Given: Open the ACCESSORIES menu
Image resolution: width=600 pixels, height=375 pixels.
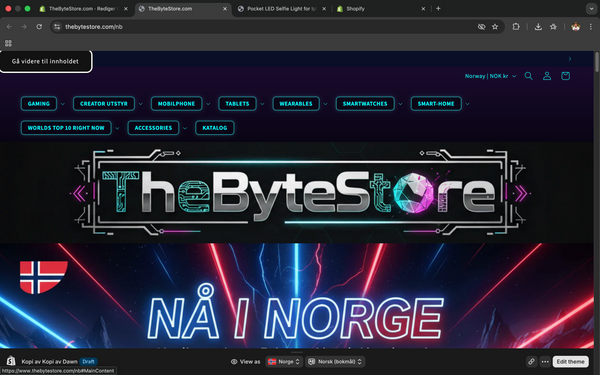Looking at the screenshot, I should tap(153, 128).
